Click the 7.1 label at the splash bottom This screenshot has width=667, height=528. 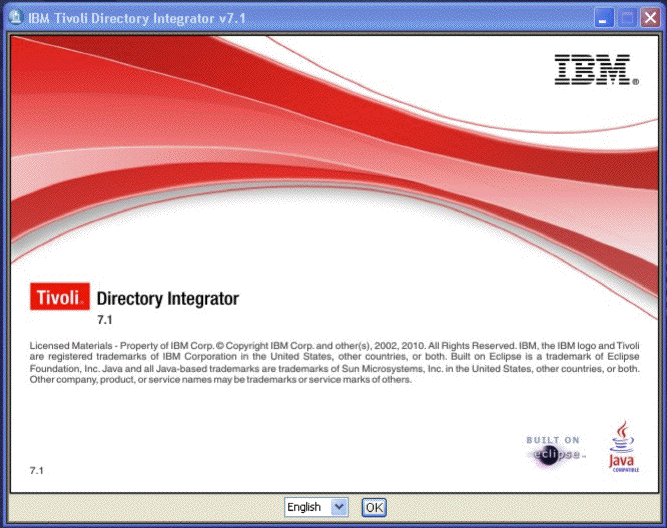pyautogui.click(x=37, y=471)
